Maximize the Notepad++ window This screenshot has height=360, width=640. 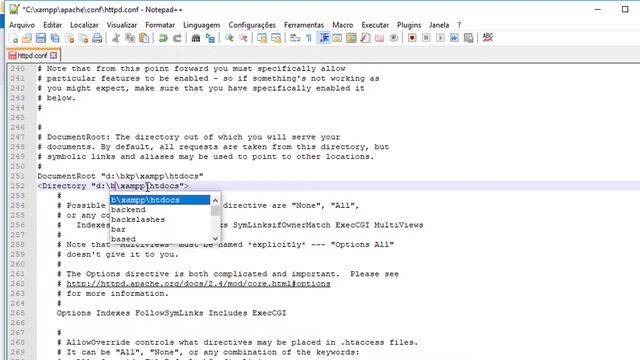tap(625, 9)
